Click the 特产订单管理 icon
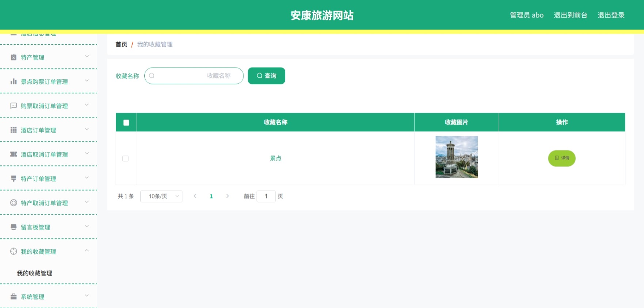This screenshot has height=308, width=644. pyautogui.click(x=14, y=178)
